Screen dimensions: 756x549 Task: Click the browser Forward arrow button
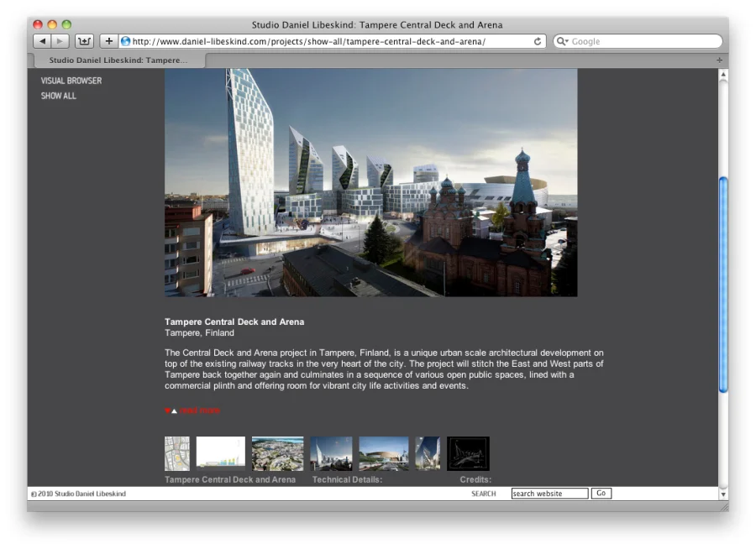click(60, 41)
